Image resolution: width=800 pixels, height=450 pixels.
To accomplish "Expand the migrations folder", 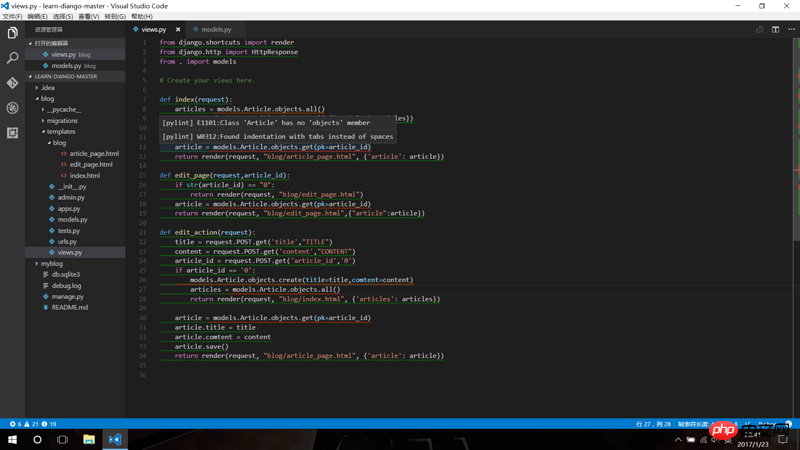I will (x=61, y=121).
